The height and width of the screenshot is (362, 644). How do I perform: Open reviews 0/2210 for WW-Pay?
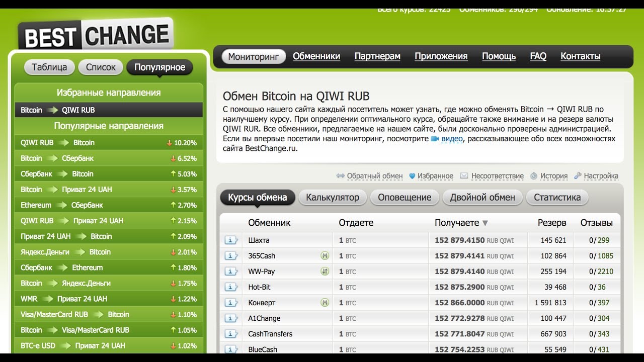(x=601, y=271)
